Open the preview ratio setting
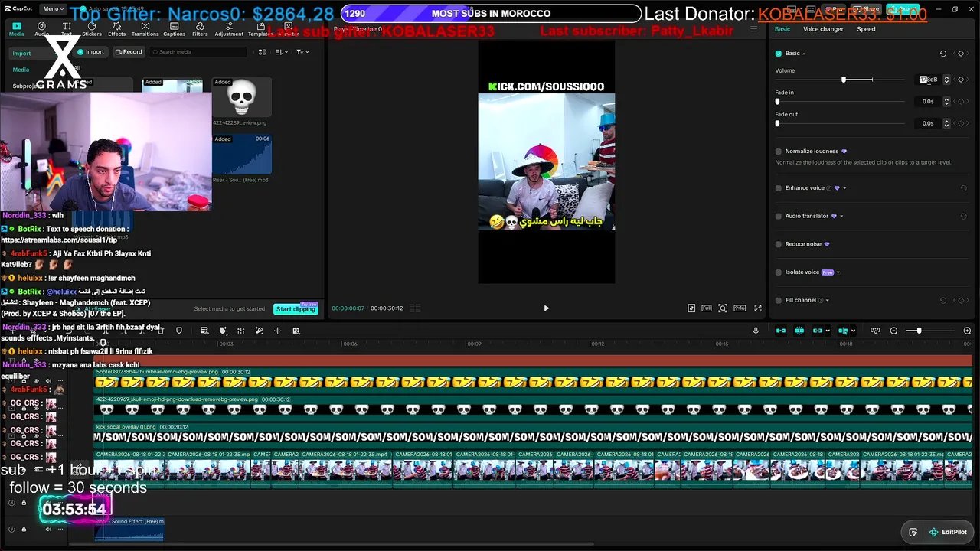The width and height of the screenshot is (980, 551). tap(740, 308)
